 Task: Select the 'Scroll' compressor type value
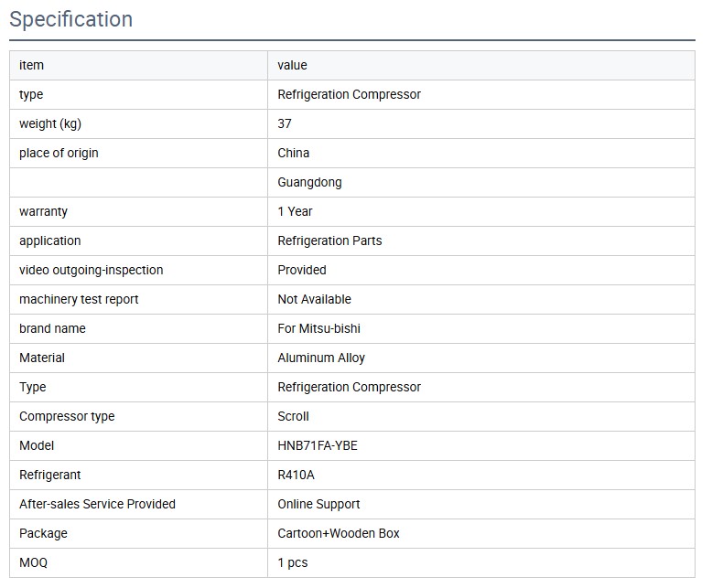coord(293,416)
